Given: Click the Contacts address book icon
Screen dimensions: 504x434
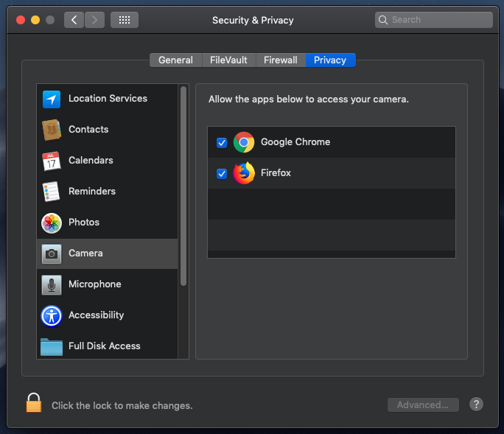Looking at the screenshot, I should [52, 130].
